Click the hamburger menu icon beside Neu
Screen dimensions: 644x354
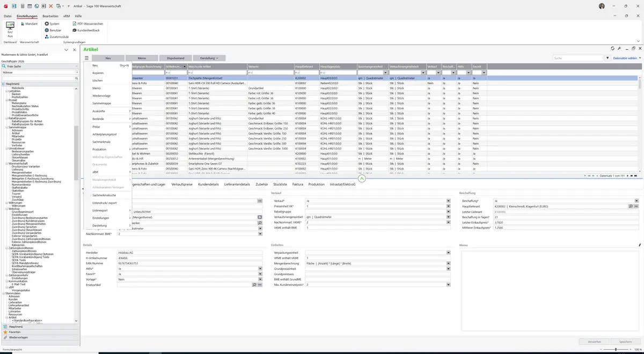tap(86, 58)
